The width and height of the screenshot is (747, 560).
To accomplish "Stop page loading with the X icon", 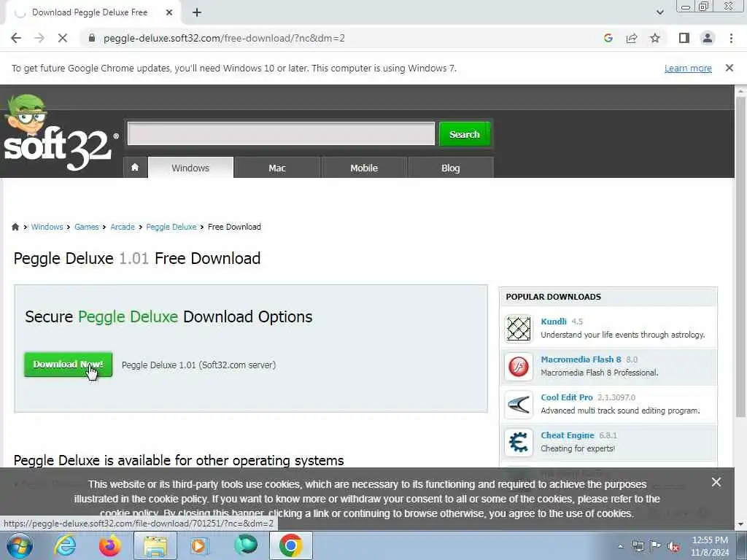I will click(x=63, y=38).
